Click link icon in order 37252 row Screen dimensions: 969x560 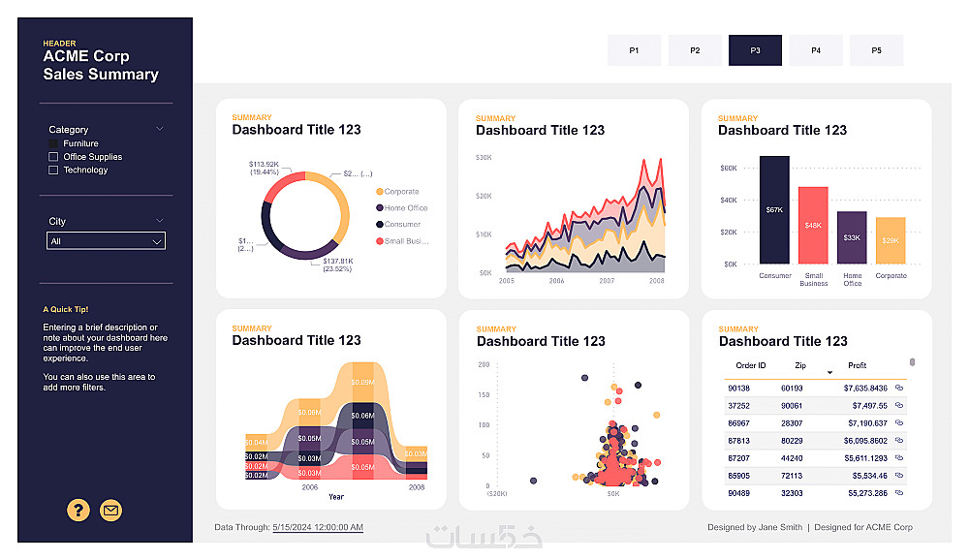coord(899,406)
